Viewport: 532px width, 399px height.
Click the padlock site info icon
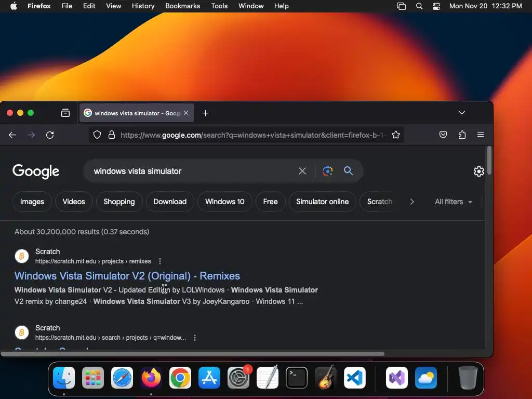[x=112, y=135]
